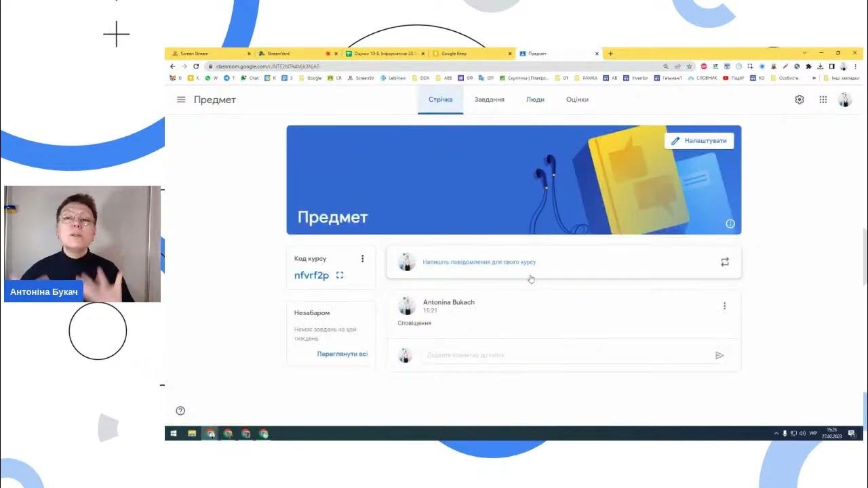Click the Предмет banner title
This screenshot has width=868, height=488.
[332, 218]
